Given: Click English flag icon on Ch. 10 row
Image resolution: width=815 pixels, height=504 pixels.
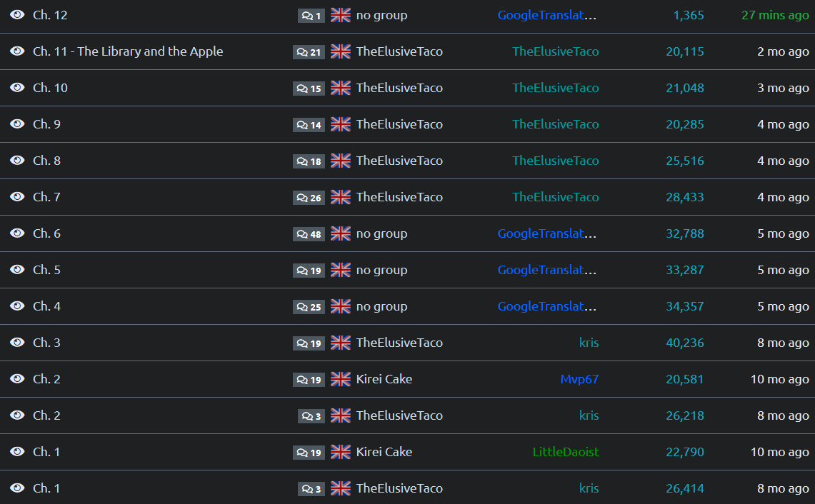Looking at the screenshot, I should (x=341, y=88).
